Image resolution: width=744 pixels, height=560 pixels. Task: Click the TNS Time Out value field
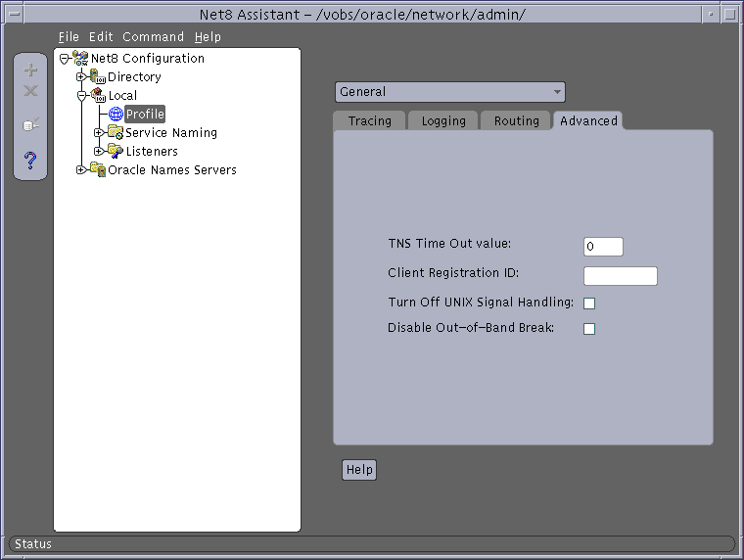(x=603, y=247)
